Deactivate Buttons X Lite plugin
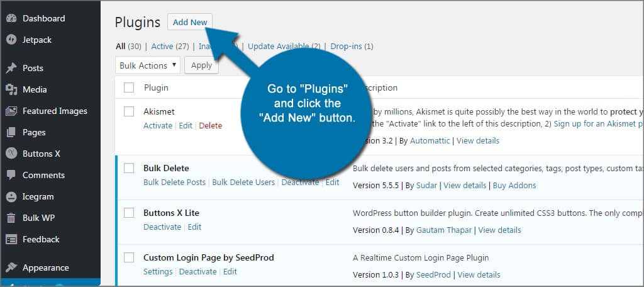The width and height of the screenshot is (644, 287). [x=162, y=227]
